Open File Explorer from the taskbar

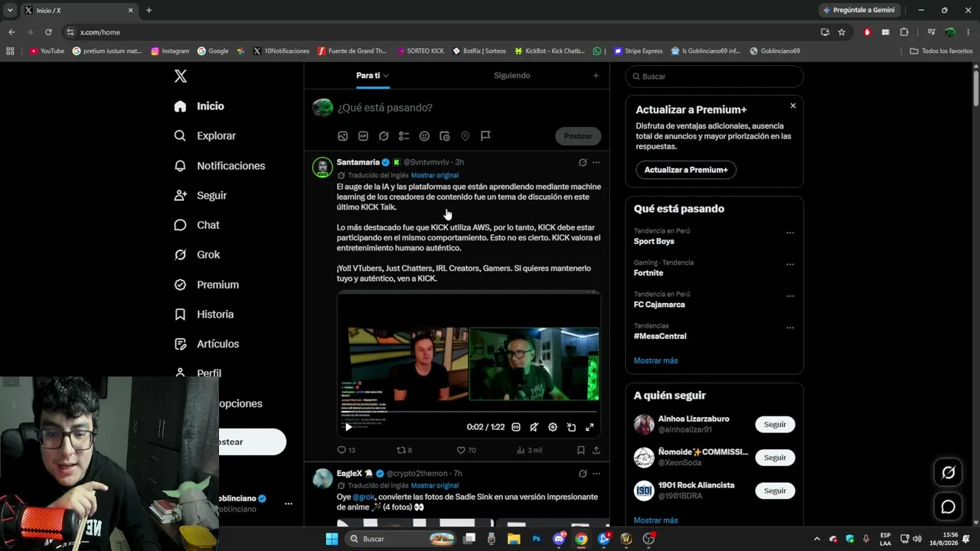coord(514,539)
